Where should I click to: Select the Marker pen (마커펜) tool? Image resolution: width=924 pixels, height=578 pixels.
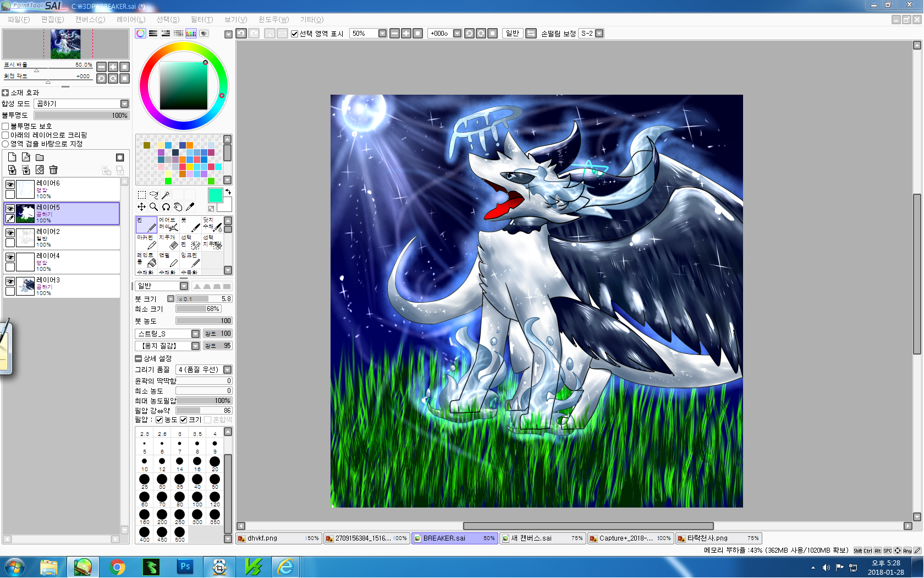coord(146,242)
